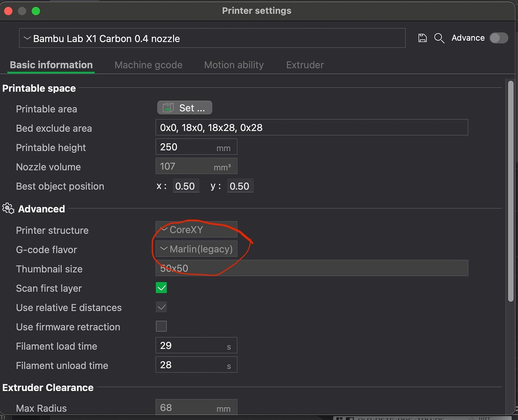
Task: Close the Printer settings window
Action: 8,11
